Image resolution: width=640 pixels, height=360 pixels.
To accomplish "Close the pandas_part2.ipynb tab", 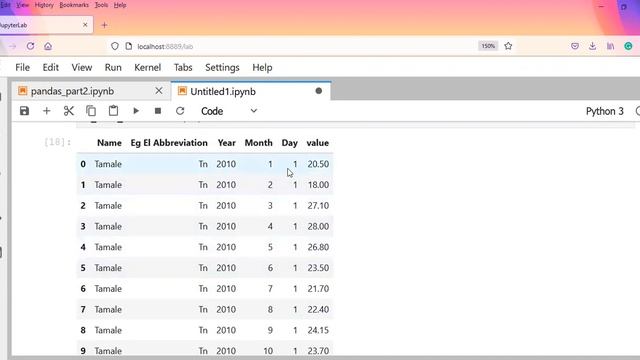I will click(x=159, y=91).
